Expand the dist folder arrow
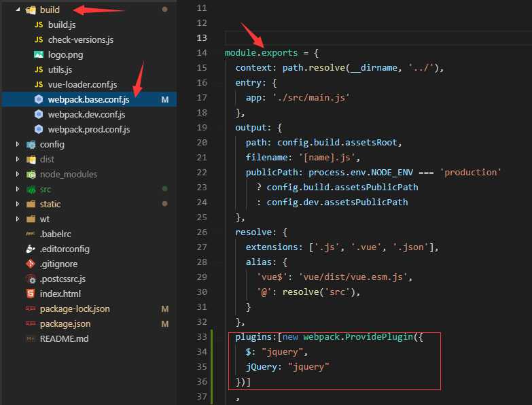This screenshot has width=532, height=405. 18,159
